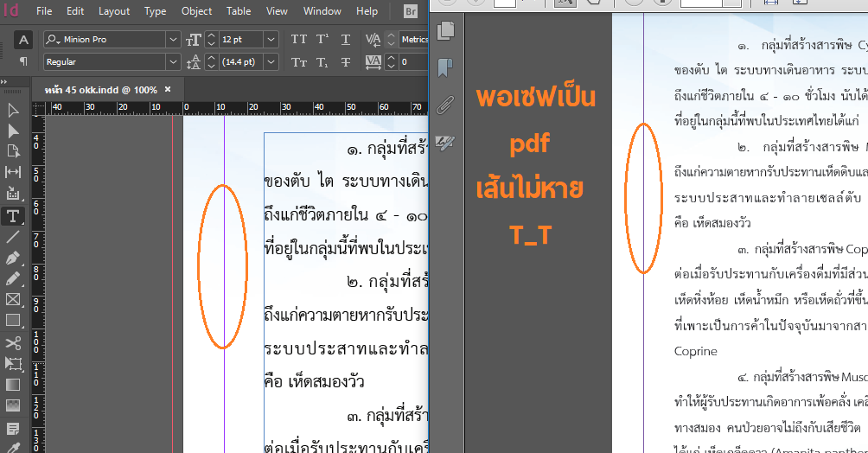Open the Help menu
Viewport: 868px width, 453px height.
[x=367, y=11]
